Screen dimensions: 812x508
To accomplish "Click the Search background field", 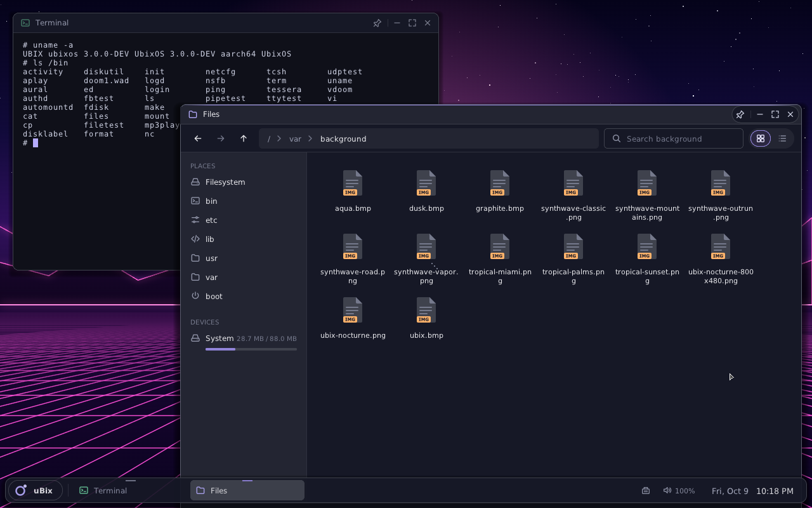I will pos(674,138).
